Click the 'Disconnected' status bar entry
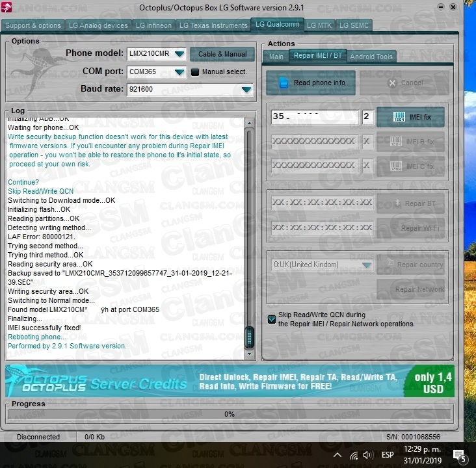This screenshot has width=476, height=468. tap(38, 437)
